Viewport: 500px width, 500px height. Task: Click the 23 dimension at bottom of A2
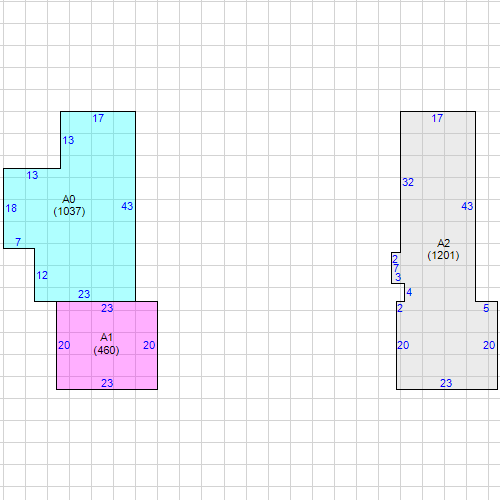(x=446, y=383)
